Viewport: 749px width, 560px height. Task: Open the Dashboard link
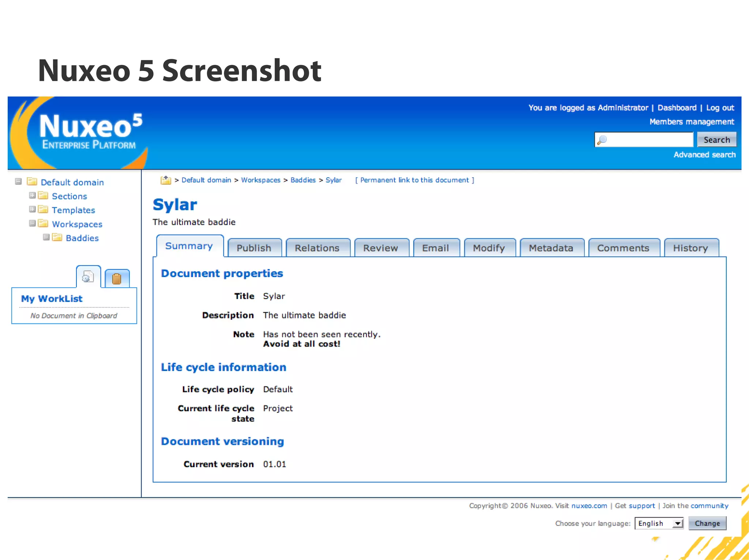677,108
